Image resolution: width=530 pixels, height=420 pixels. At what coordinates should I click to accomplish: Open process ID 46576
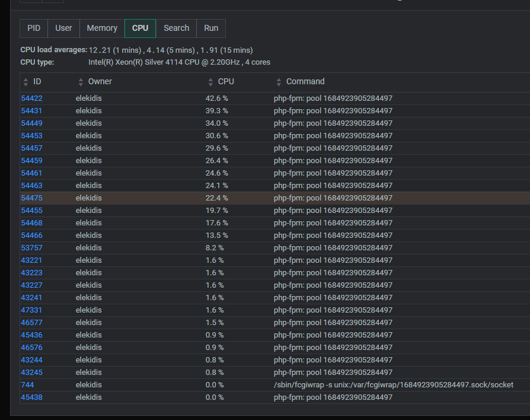[32, 348]
